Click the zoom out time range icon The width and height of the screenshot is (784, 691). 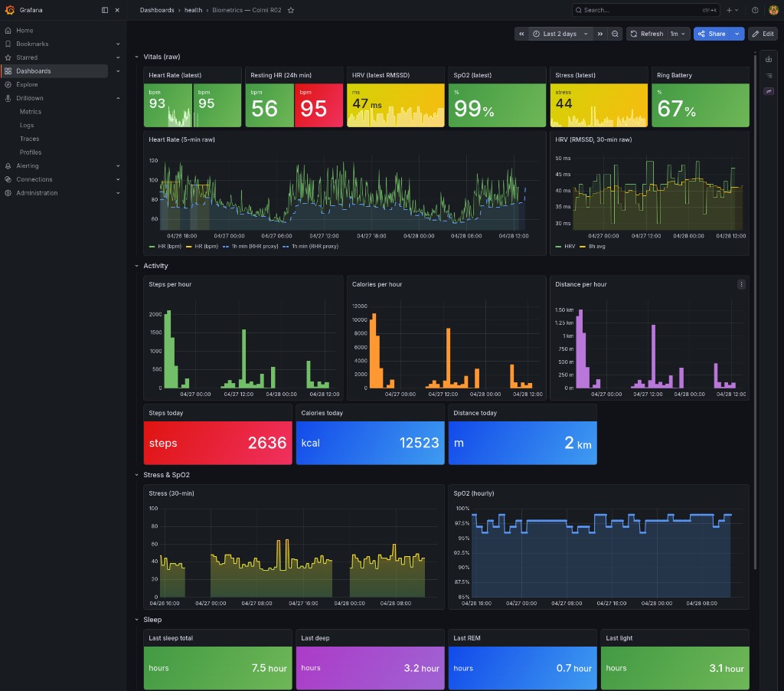point(615,34)
